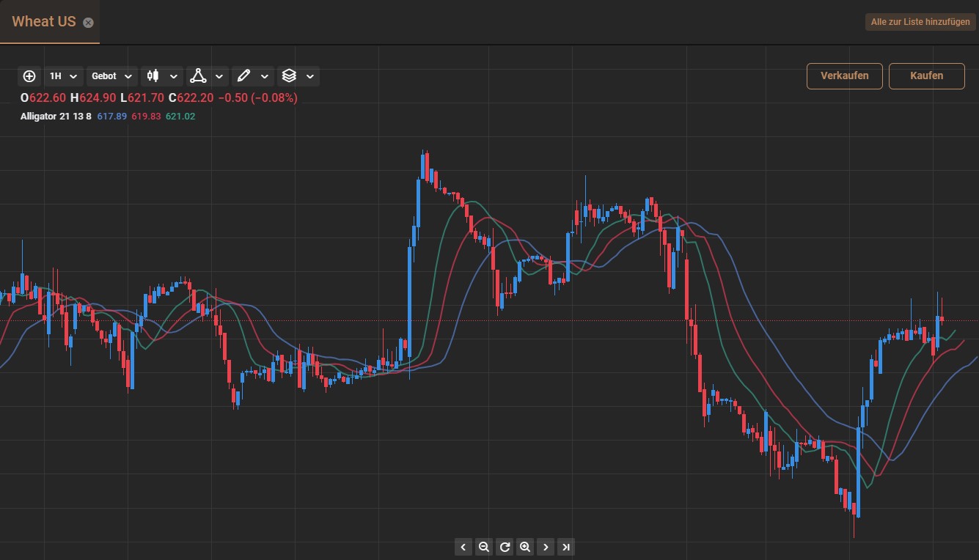Expand the indicators dropdown arrow
This screenshot has height=560, width=979.
219,76
